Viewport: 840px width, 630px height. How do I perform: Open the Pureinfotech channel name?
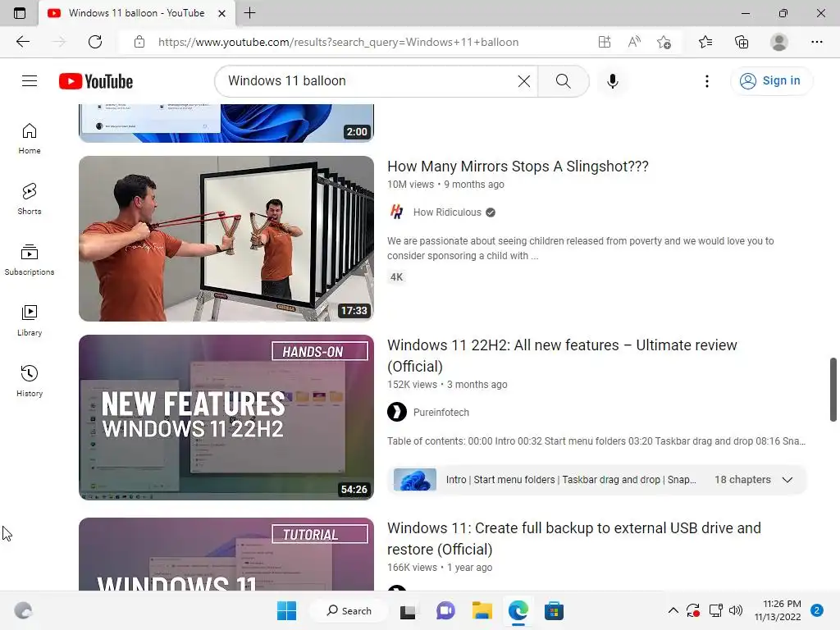441,413
